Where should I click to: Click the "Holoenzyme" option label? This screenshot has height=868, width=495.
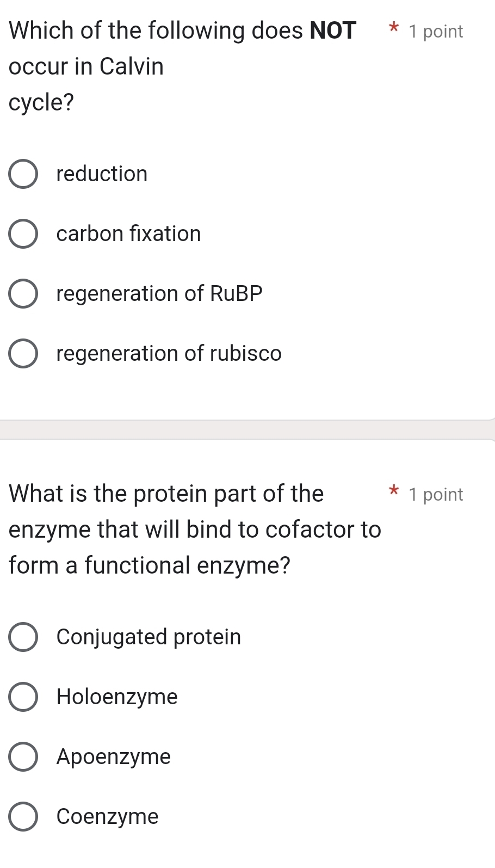pyautogui.click(x=116, y=697)
